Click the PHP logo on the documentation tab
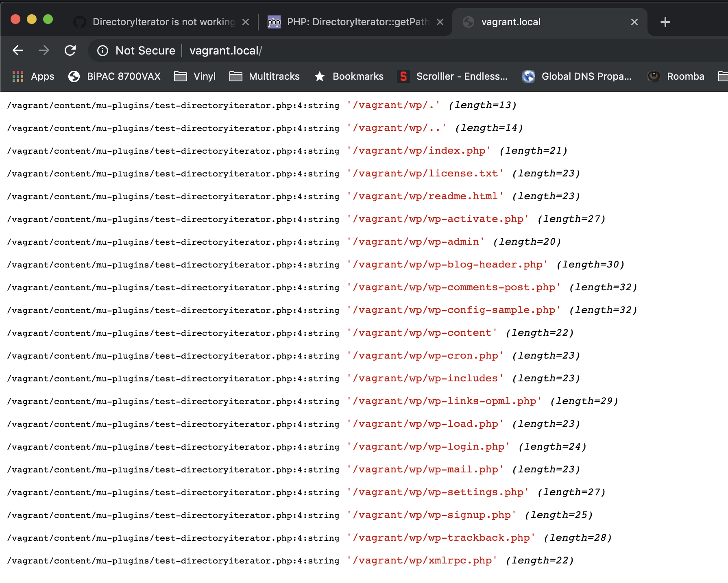Viewport: 728px width, 583px height. (274, 22)
